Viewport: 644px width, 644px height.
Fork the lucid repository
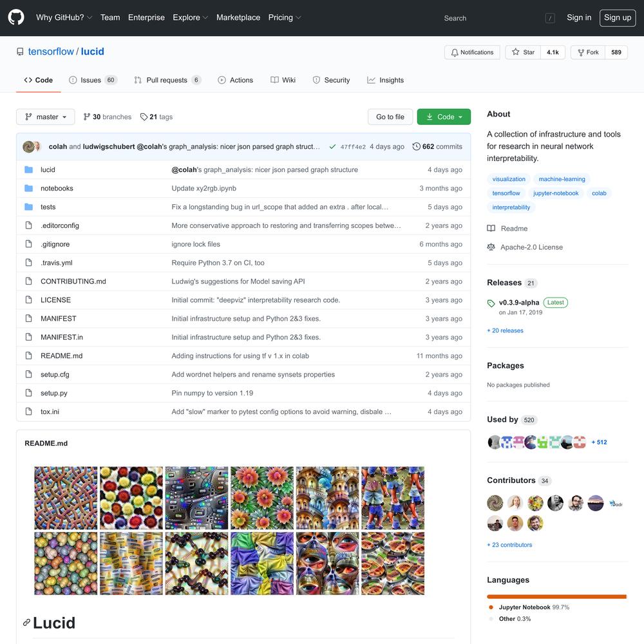point(588,52)
